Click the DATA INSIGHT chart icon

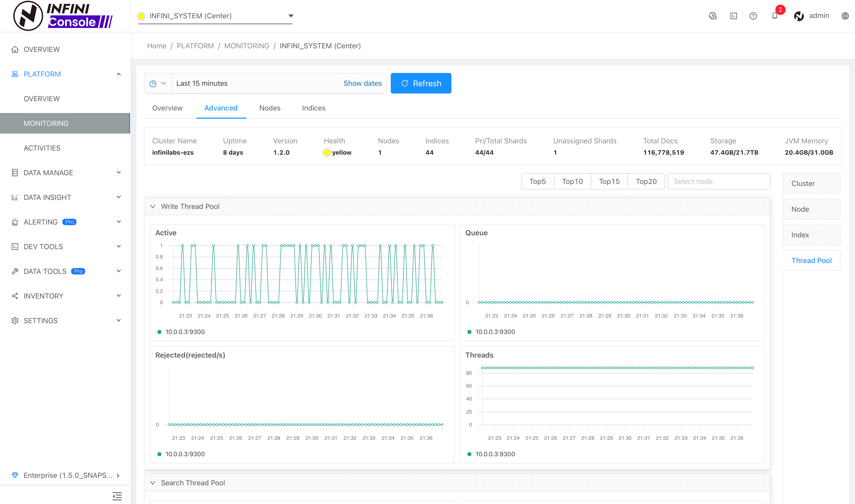click(15, 197)
